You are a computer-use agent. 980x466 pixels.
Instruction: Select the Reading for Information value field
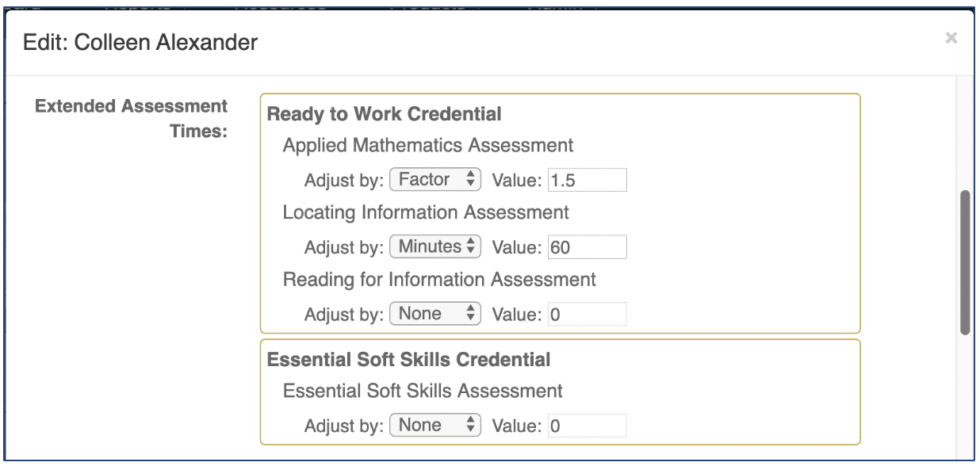coord(587,314)
